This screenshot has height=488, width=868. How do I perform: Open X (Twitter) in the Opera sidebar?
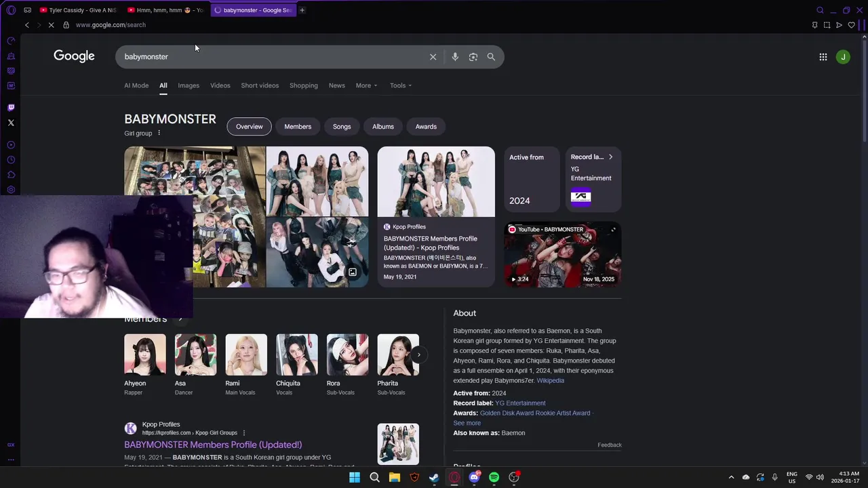pos(11,123)
